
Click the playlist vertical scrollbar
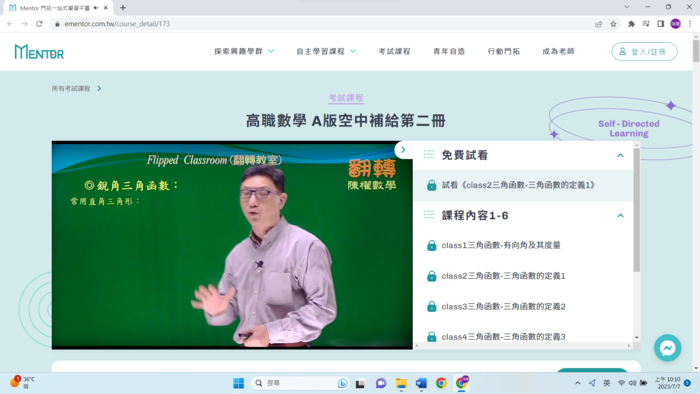(637, 210)
